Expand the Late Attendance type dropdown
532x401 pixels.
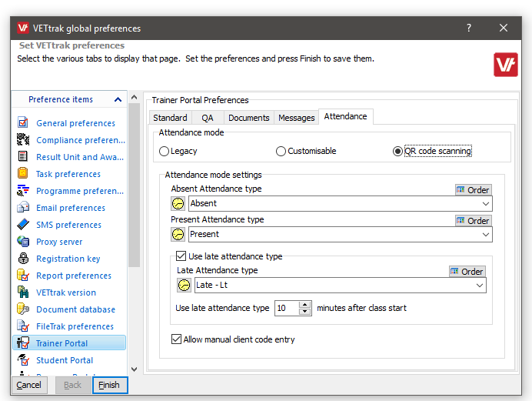(x=480, y=286)
